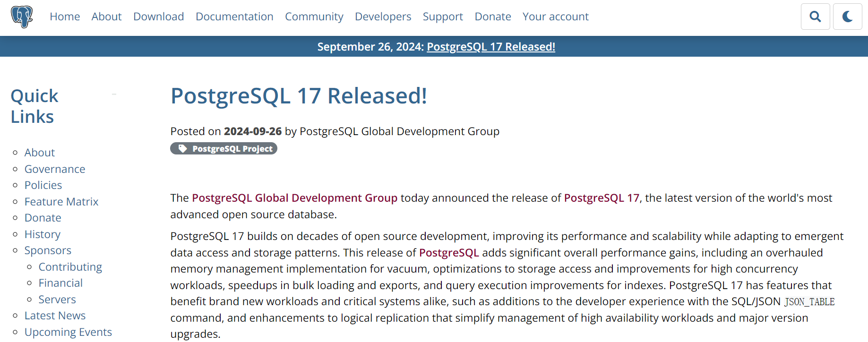Open the search magnifier button
868x342 pixels.
(x=815, y=17)
